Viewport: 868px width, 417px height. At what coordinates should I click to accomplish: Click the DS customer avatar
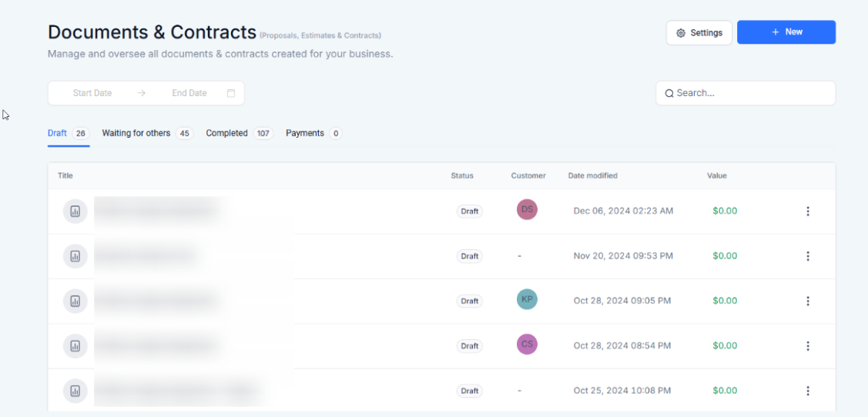(x=527, y=209)
